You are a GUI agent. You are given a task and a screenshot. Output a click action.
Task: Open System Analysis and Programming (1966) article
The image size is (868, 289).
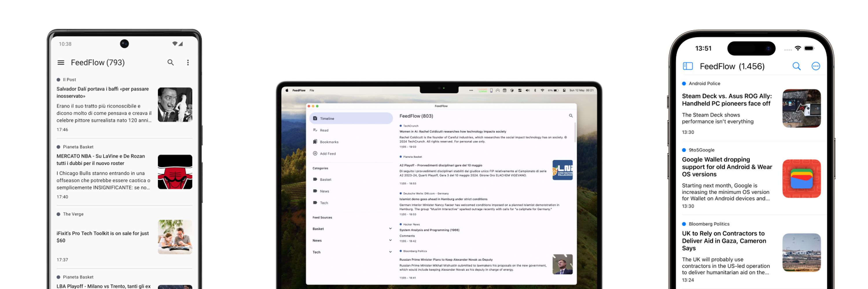[x=485, y=233]
